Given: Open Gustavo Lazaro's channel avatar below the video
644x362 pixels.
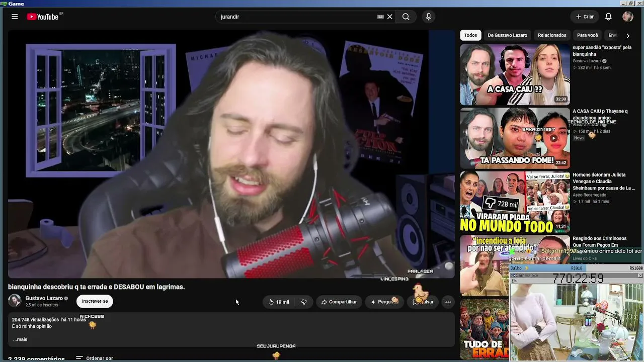Looking at the screenshot, I should click(x=15, y=301).
